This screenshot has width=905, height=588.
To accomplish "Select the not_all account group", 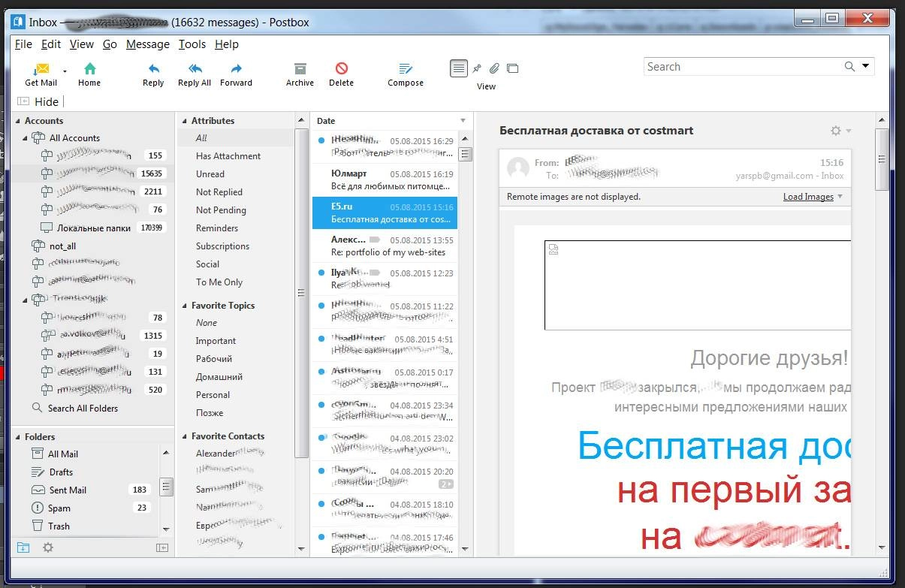I will point(62,246).
